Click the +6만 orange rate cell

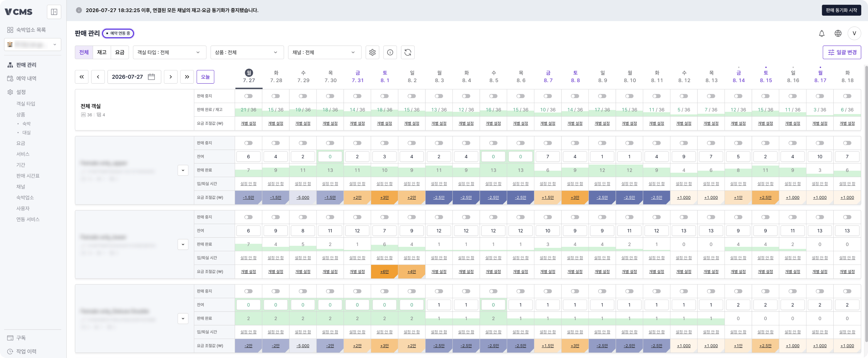[384, 271]
